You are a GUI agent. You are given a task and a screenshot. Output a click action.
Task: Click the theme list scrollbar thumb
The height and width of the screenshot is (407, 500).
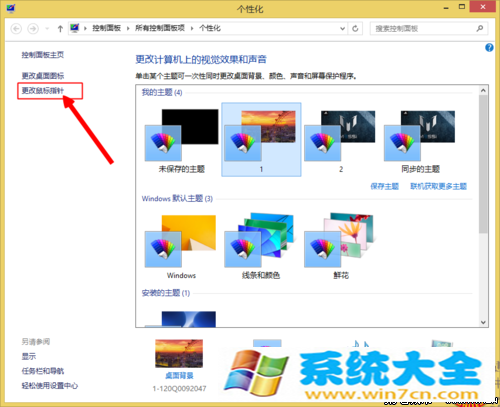(483, 164)
